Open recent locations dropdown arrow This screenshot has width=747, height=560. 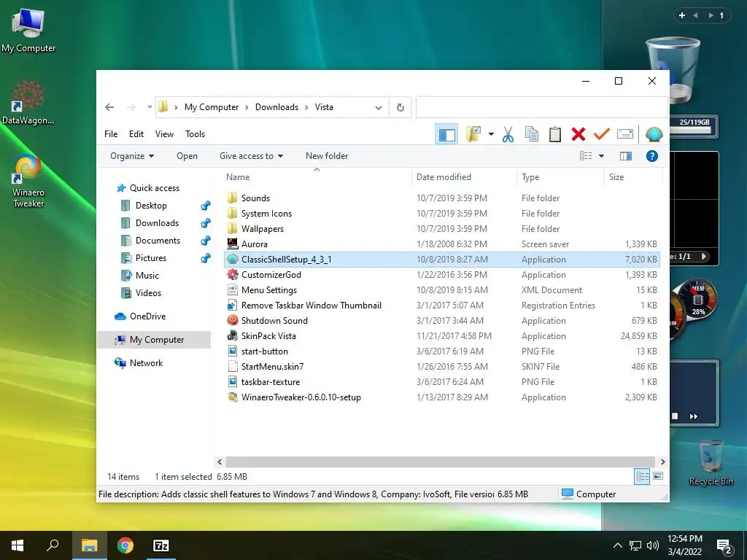[x=150, y=107]
